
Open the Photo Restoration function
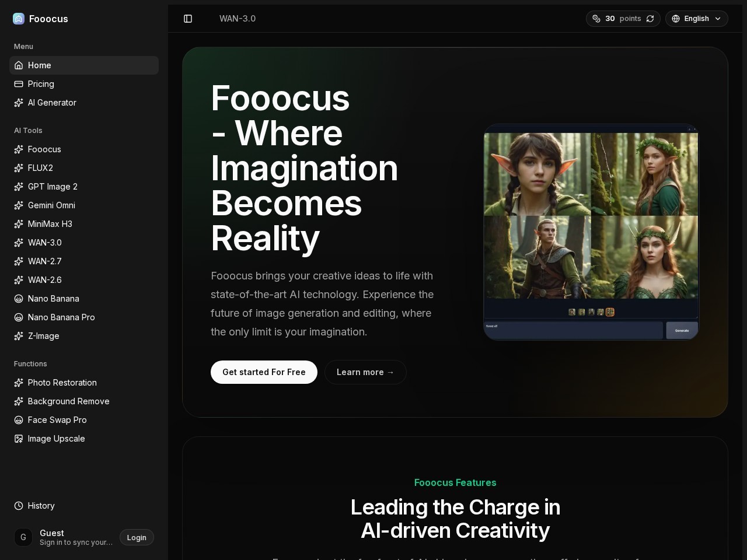coord(84,383)
